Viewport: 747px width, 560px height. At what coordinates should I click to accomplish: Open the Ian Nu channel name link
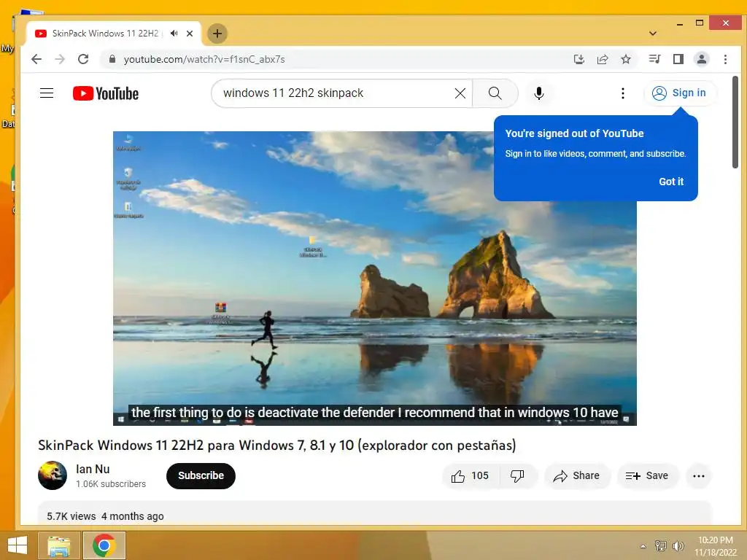click(93, 469)
